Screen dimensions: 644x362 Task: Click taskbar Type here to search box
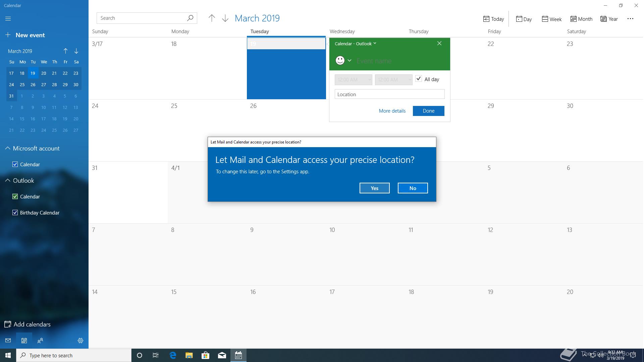click(x=74, y=355)
